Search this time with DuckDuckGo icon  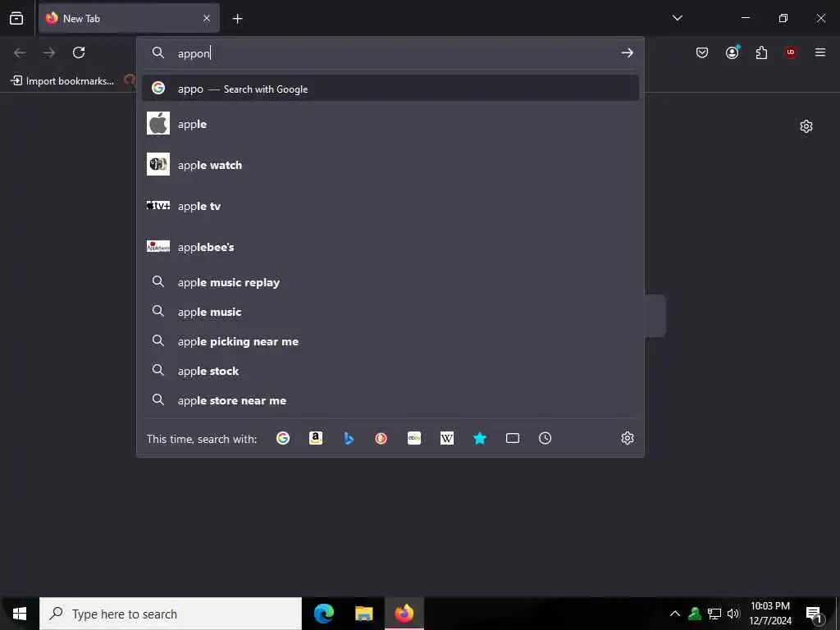pyautogui.click(x=381, y=438)
